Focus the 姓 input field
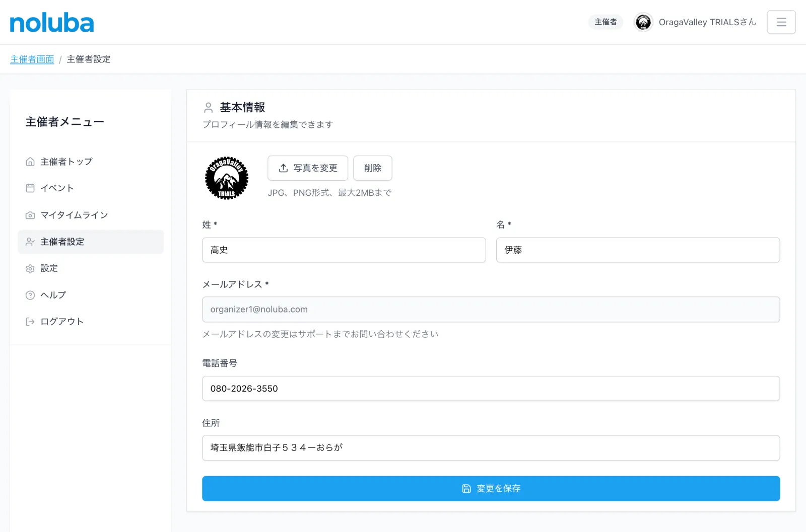This screenshot has height=532, width=806. coord(344,250)
